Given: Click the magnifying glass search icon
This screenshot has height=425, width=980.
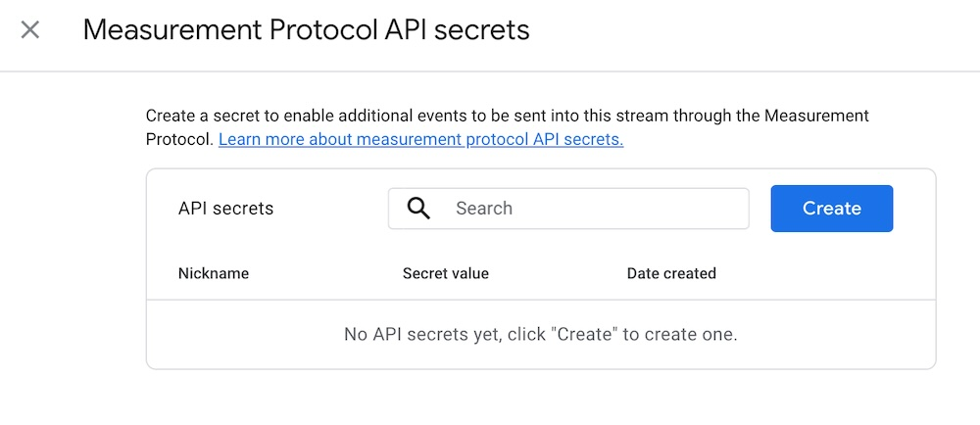Looking at the screenshot, I should tap(418, 209).
